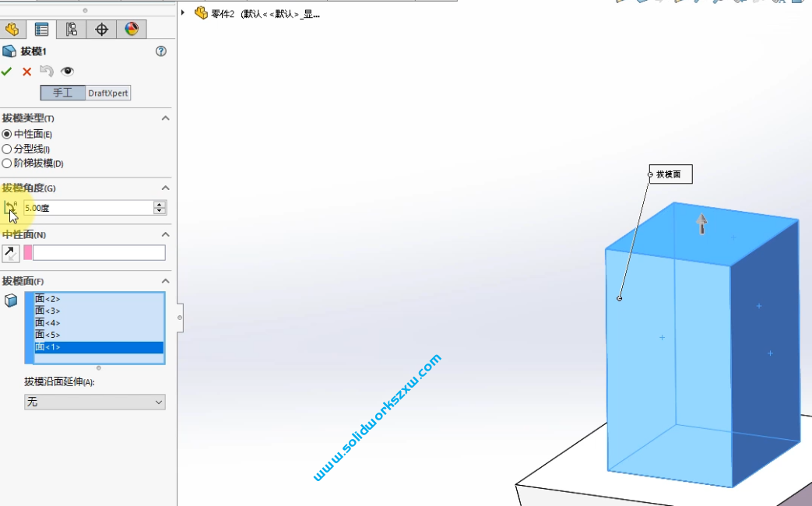Select the 中性面 draft type
812x506 pixels.
[8, 134]
